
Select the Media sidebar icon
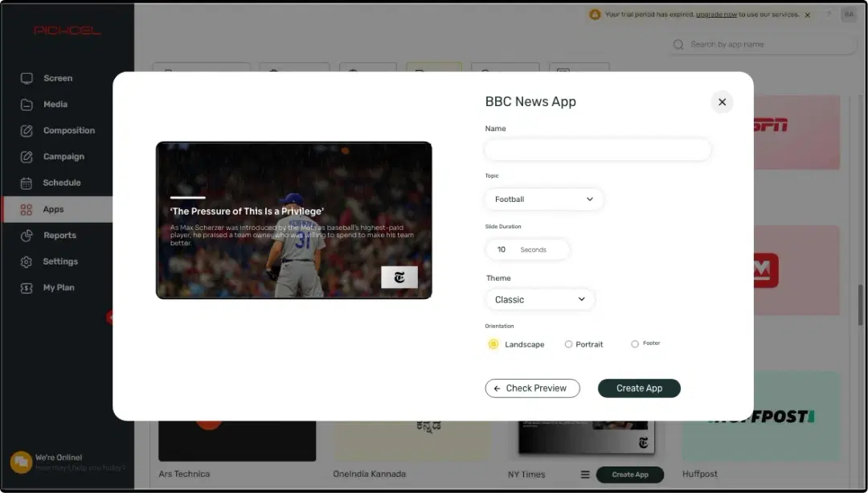[x=55, y=105]
